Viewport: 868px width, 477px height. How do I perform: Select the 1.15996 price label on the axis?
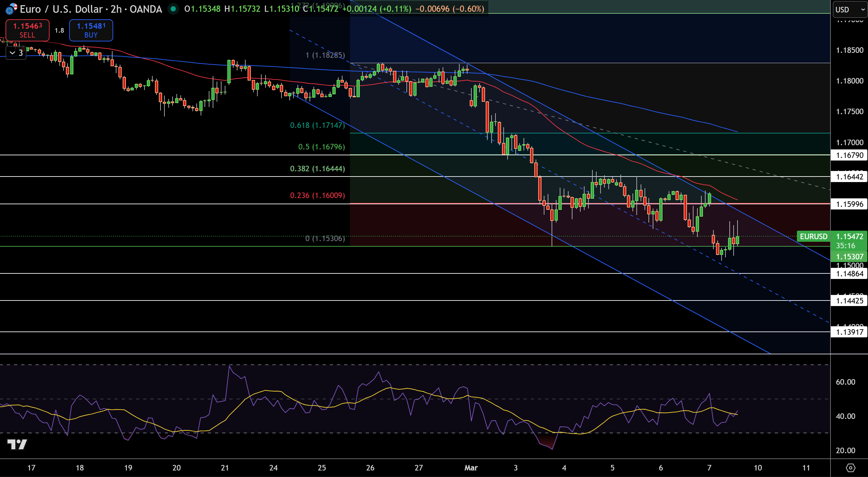(849, 204)
